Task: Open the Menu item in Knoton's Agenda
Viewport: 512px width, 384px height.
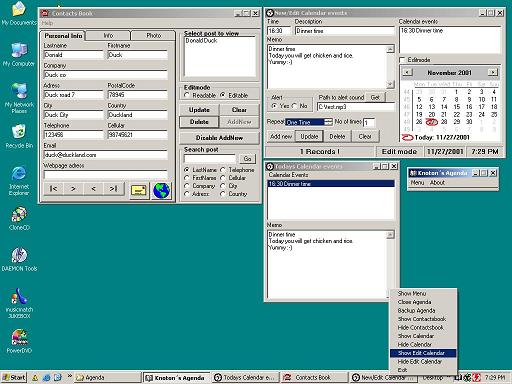Action: coord(417,183)
